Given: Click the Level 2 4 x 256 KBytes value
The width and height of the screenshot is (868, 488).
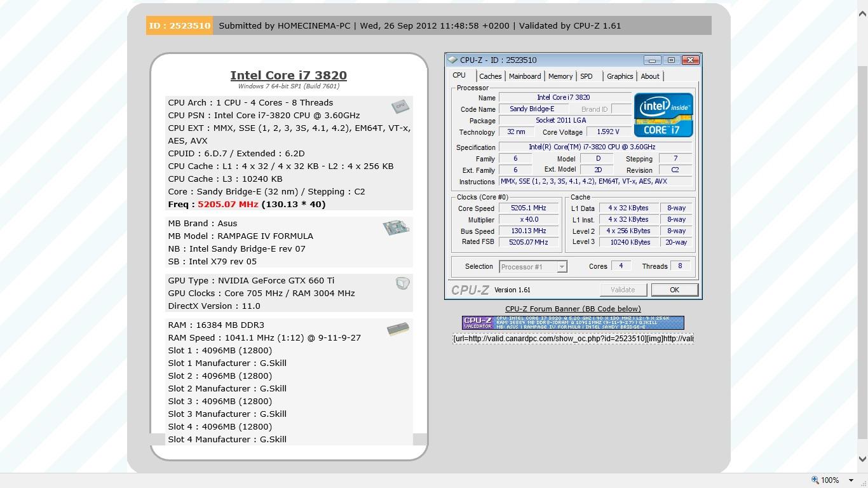Looking at the screenshot, I should 629,231.
